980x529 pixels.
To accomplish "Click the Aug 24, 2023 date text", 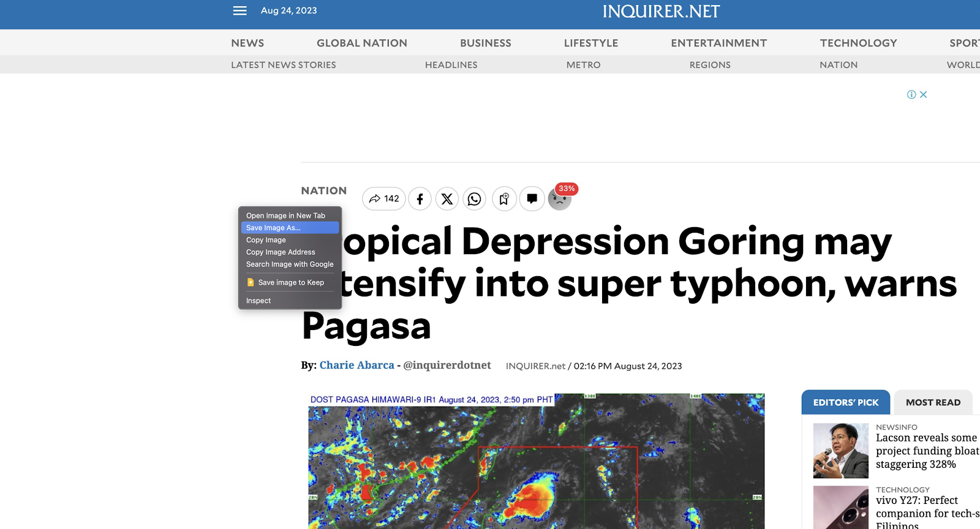I will pos(289,10).
